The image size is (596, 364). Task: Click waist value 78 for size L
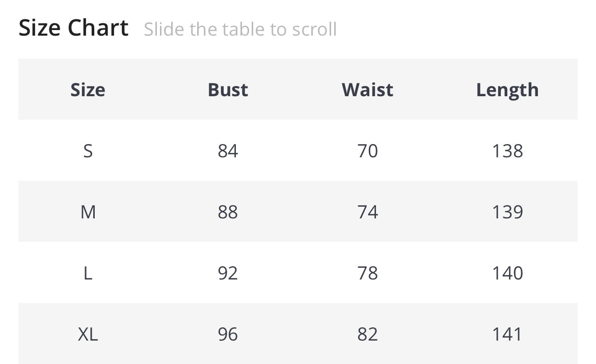(x=367, y=273)
